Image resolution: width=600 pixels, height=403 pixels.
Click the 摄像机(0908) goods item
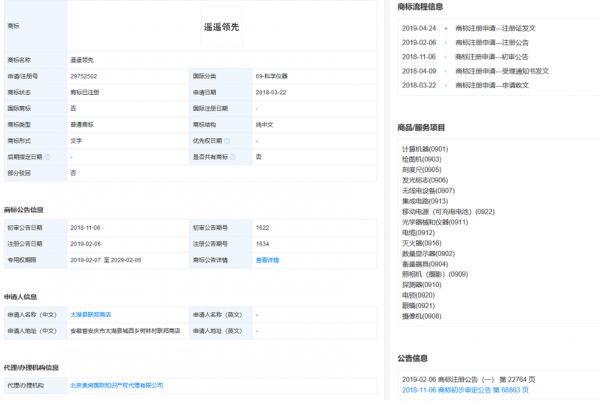[421, 316]
